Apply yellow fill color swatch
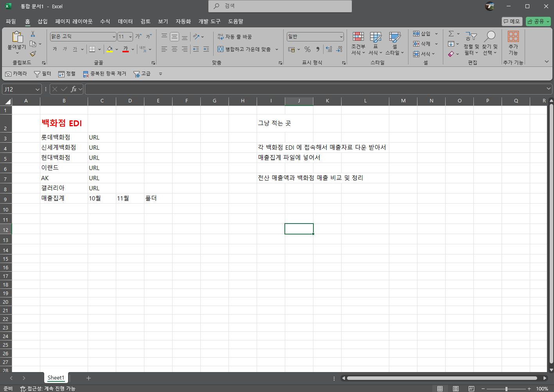 pos(110,49)
